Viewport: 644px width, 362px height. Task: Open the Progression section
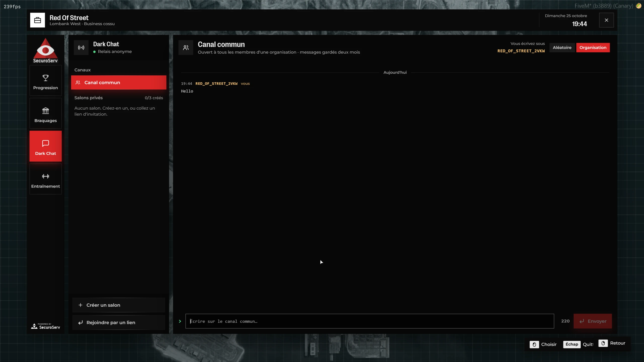pos(46,81)
